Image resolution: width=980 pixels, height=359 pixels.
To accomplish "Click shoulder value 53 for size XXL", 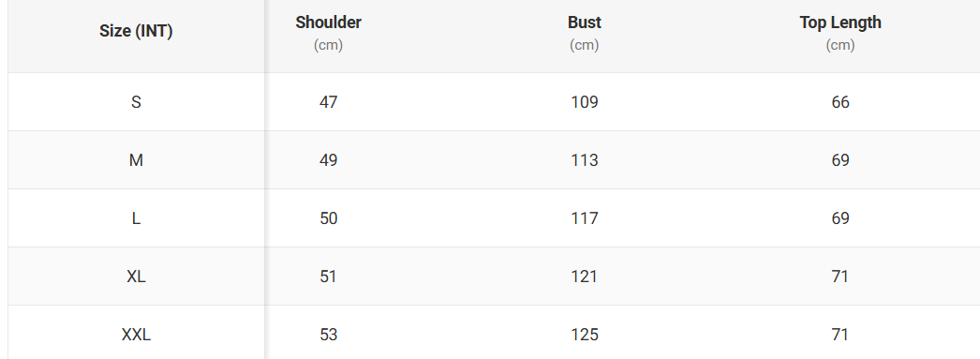I will pyautogui.click(x=328, y=335).
